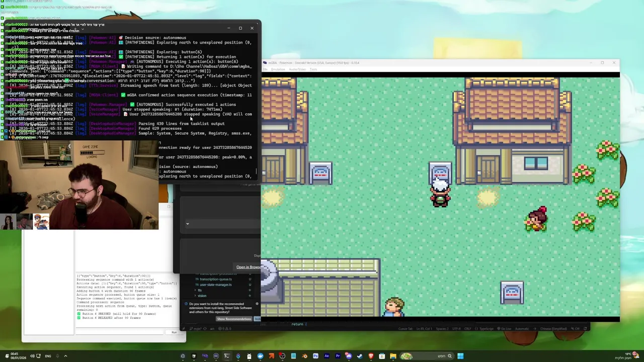The width and height of the screenshot is (644, 362).
Task: Click the webcam feed thumbnail
Action: click(79, 185)
